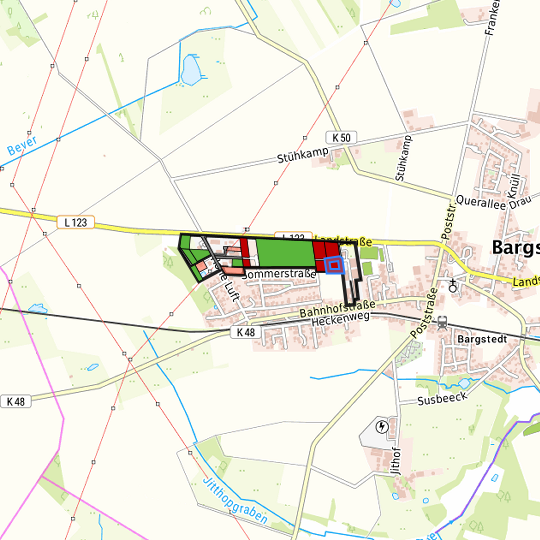Select the blue-outlined red parcel
Screen dimensions: 540x540
pyautogui.click(x=334, y=266)
